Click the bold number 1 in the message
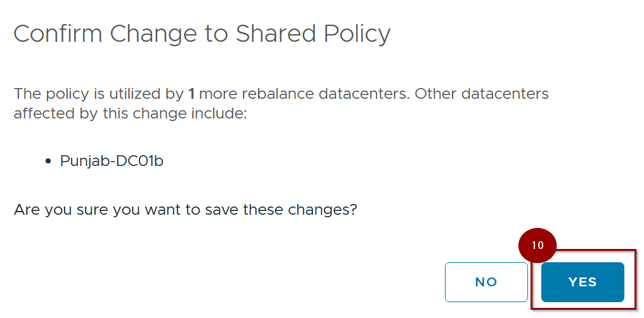 pos(191,94)
